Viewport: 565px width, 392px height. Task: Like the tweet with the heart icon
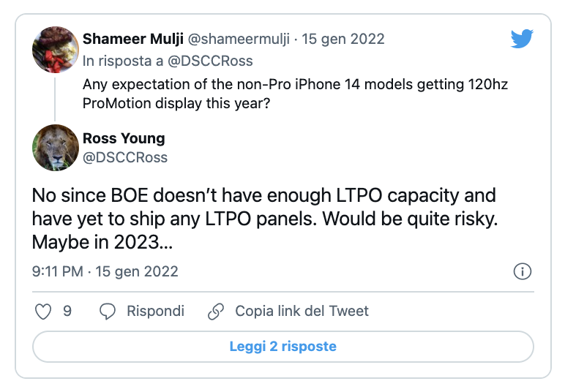(43, 312)
